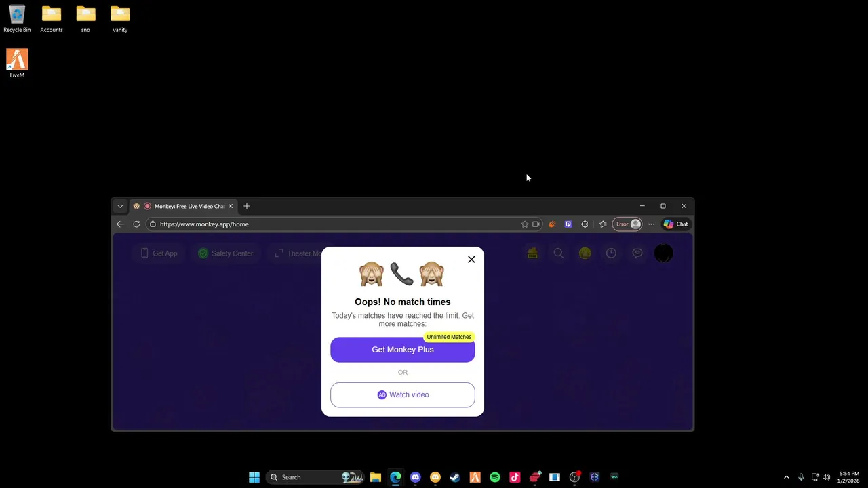Select the Accounts desktop folder
Viewport: 868px width, 488px height.
(52, 19)
